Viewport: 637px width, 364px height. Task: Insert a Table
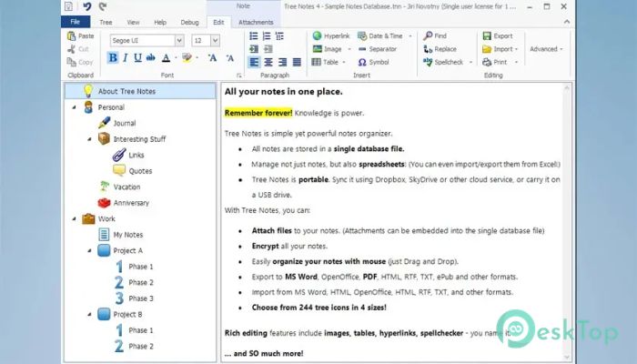[326, 62]
